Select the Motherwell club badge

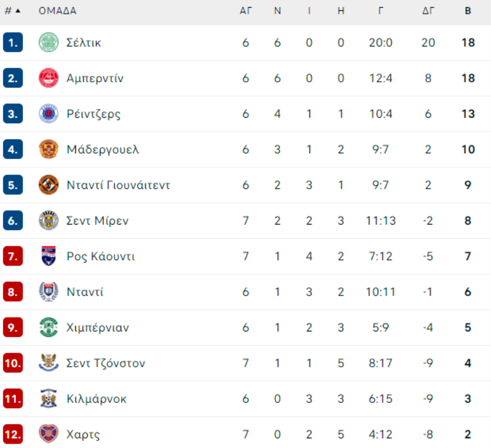[49, 149]
